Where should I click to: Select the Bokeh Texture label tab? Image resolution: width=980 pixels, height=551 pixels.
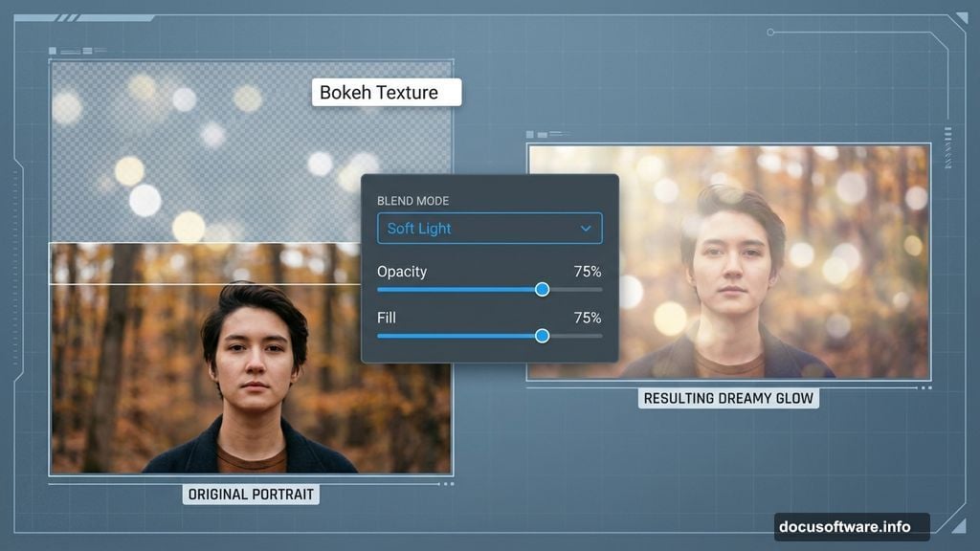pyautogui.click(x=387, y=92)
